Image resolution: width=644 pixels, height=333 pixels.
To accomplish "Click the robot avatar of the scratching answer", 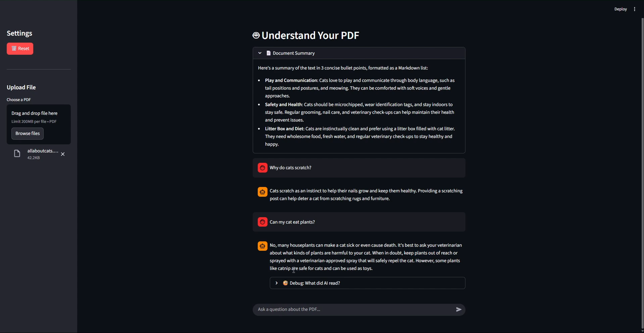I will click(262, 192).
